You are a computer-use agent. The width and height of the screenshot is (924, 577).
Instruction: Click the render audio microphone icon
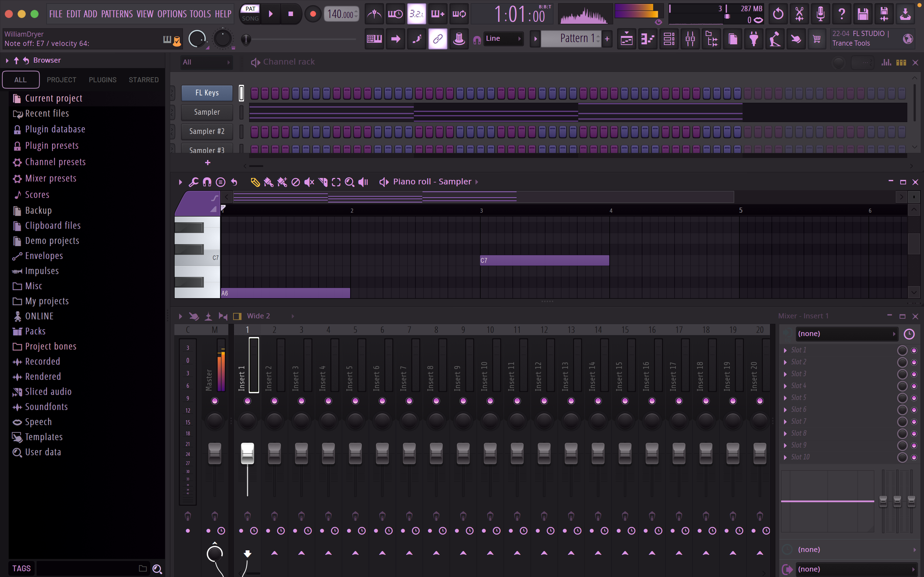tap(820, 14)
